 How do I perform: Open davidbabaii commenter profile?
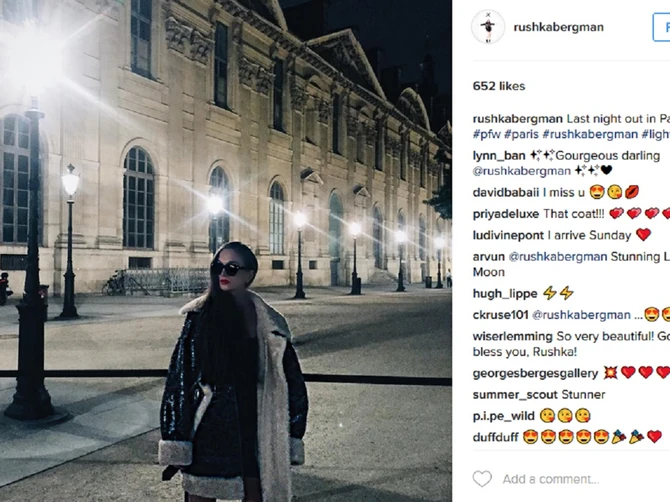tap(505, 192)
